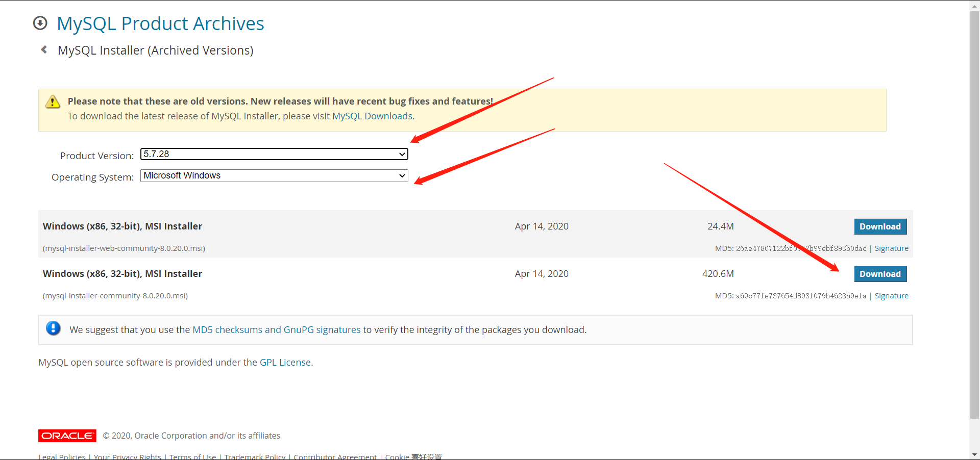Open the Operating System dropdown
The height and width of the screenshot is (460, 980).
pos(274,175)
